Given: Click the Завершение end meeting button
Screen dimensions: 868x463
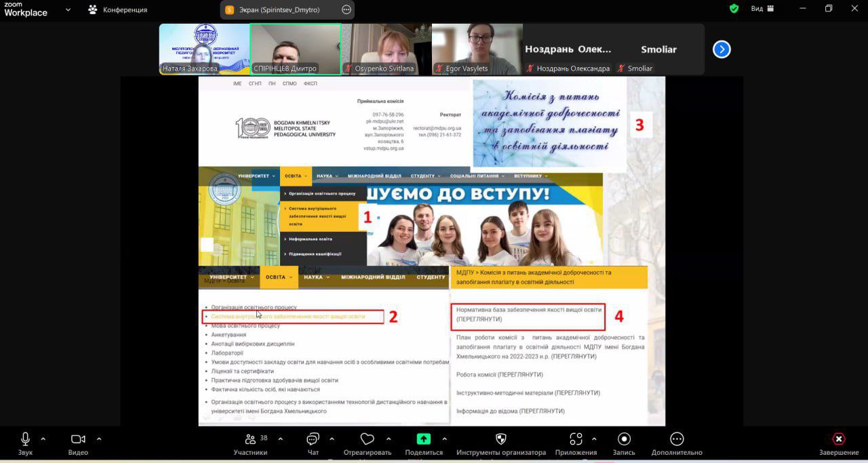Looking at the screenshot, I should (x=839, y=439).
